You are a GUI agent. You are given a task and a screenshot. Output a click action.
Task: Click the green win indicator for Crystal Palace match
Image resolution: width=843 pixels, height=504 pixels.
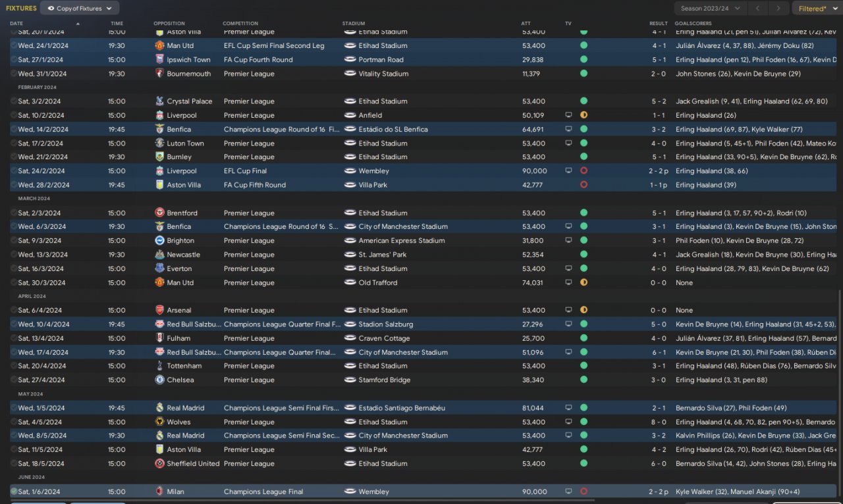tap(584, 101)
